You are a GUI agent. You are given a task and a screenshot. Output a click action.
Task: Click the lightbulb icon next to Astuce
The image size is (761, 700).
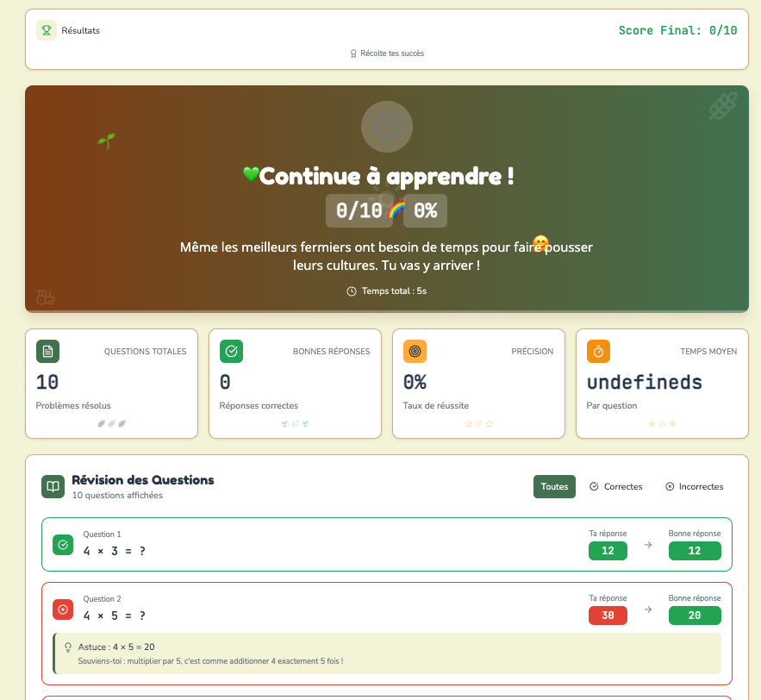[68, 647]
